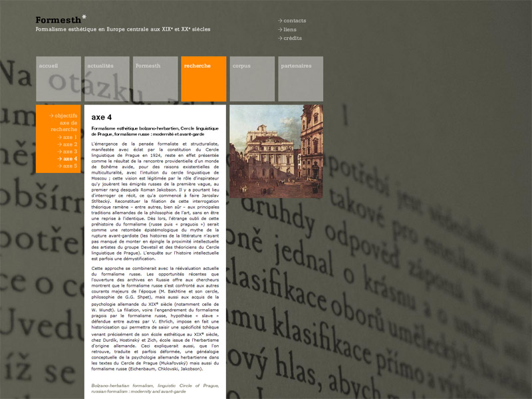Choose axe 3 in the submenu

point(67,152)
